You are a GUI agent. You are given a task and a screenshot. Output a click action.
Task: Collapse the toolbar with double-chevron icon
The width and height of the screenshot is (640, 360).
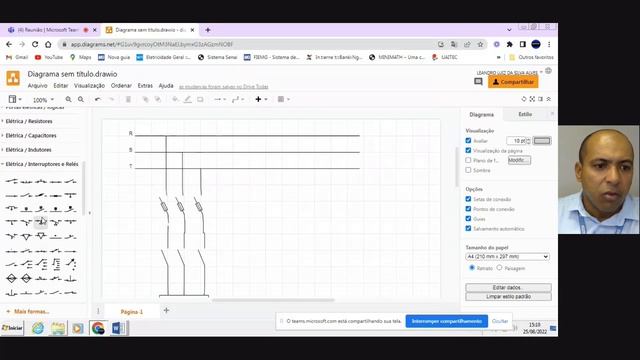pyautogui.click(x=549, y=99)
